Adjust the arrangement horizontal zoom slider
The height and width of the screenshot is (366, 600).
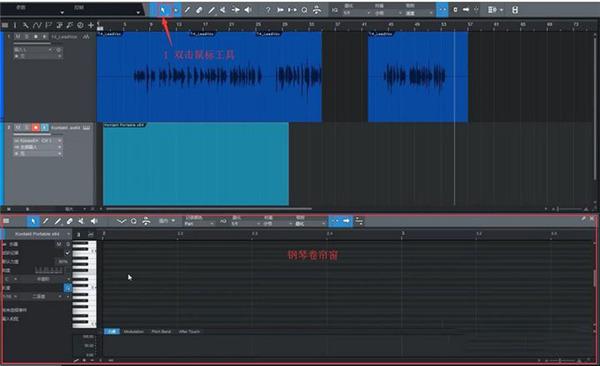coord(569,209)
